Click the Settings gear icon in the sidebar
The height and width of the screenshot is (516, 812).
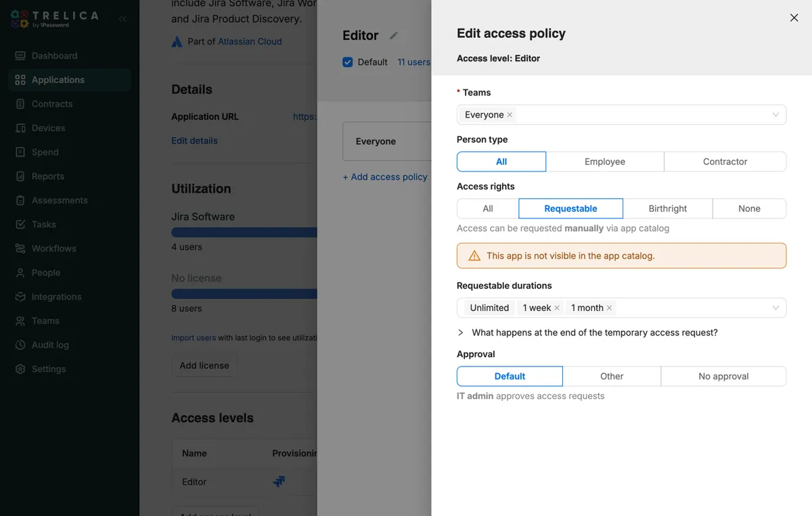coord(20,369)
